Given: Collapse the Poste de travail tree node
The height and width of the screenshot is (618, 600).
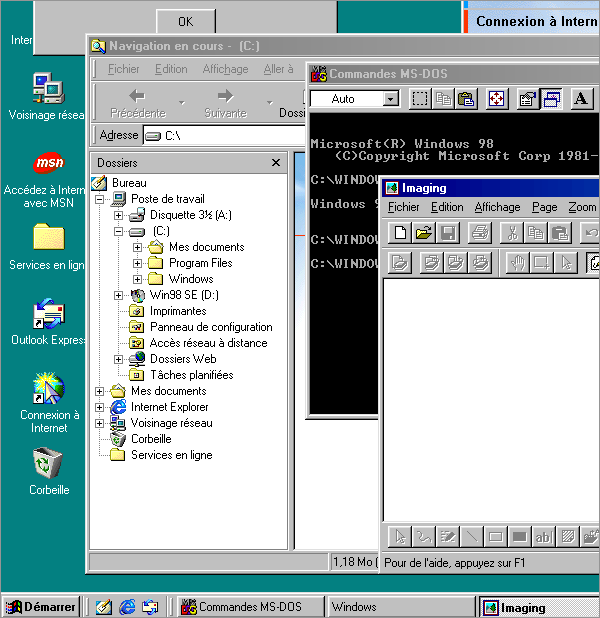Looking at the screenshot, I should (100, 199).
